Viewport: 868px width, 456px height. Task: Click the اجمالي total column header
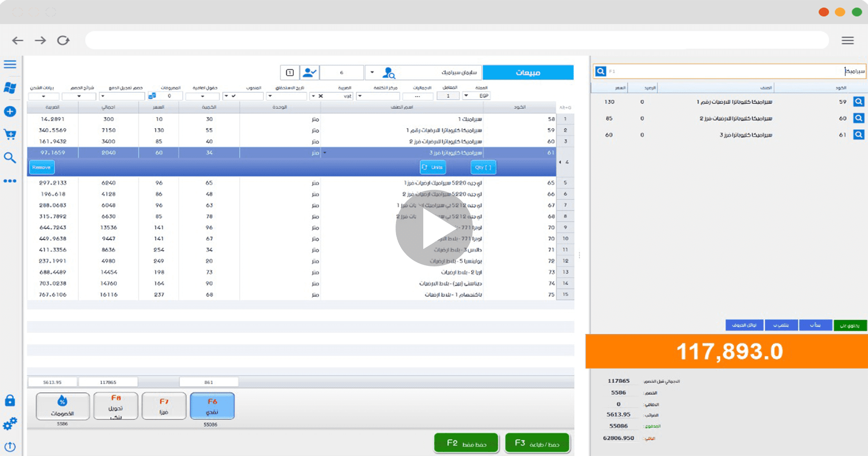[x=108, y=107]
